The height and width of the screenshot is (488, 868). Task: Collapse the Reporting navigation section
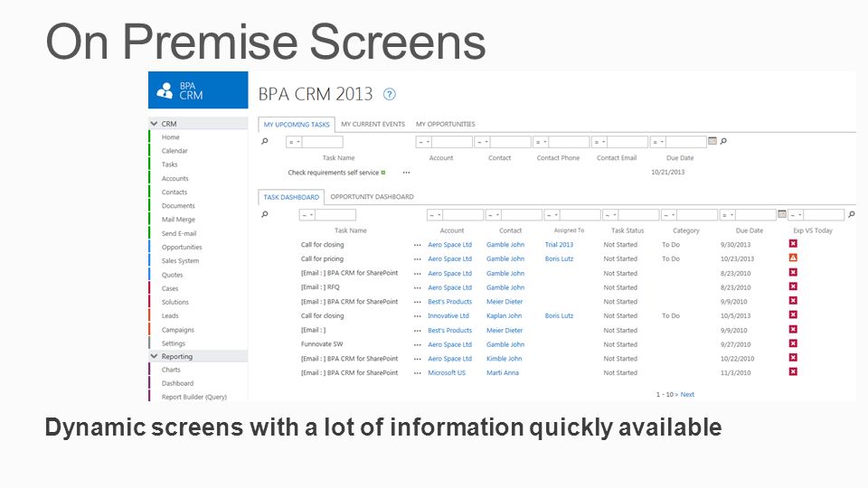(x=154, y=356)
